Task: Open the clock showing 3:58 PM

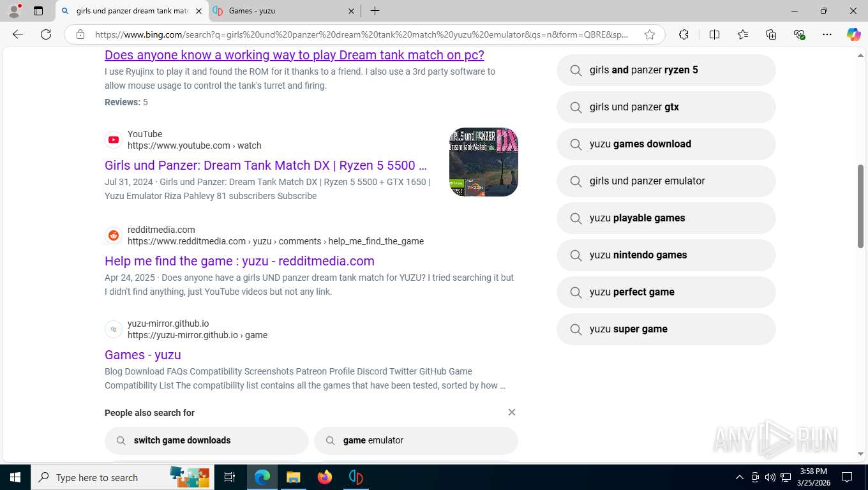Action: click(814, 477)
